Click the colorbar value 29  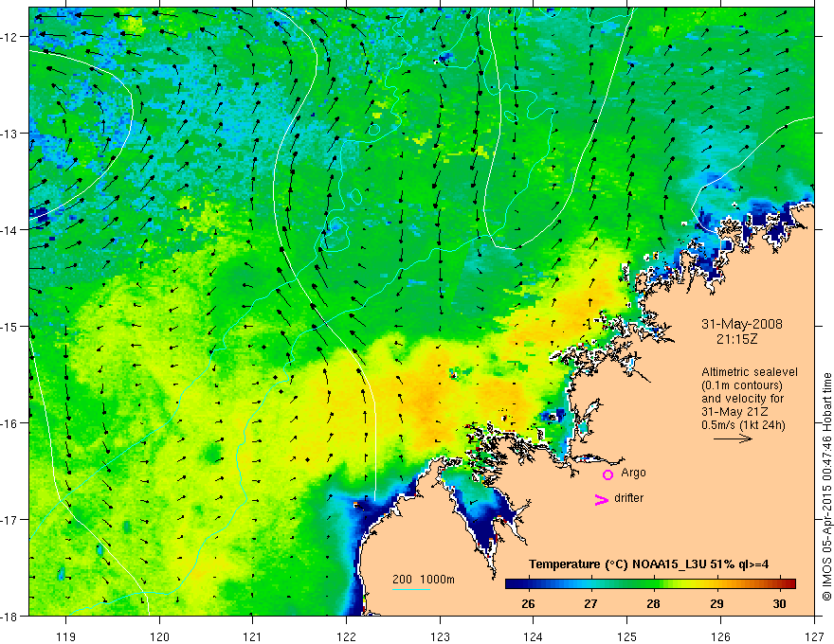tap(716, 603)
